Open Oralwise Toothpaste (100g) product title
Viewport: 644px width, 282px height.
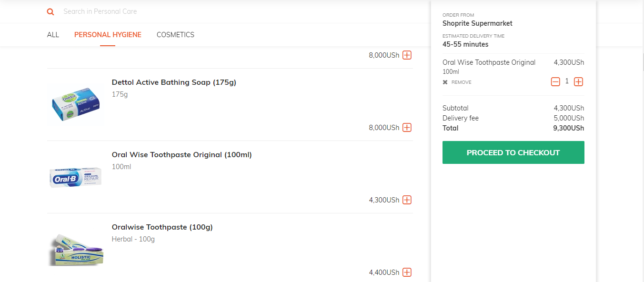[x=162, y=227]
